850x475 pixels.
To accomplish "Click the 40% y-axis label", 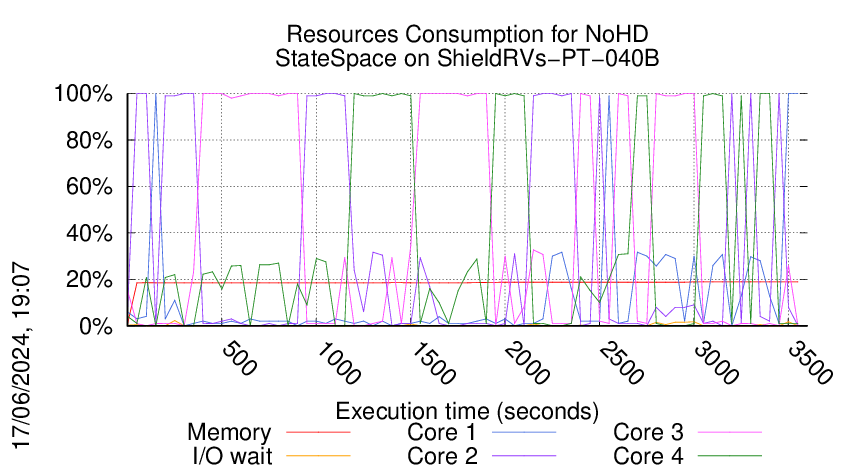I will pos(89,234).
